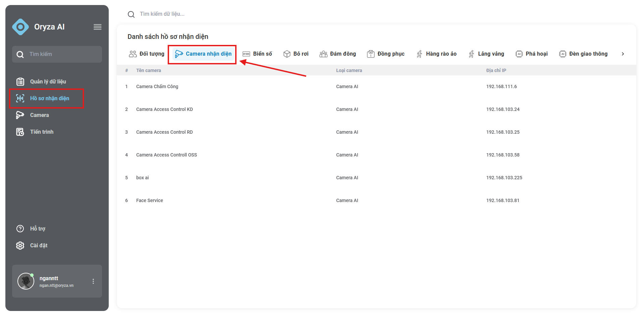Switch to Hàng rào ảo tab
The height and width of the screenshot is (315, 644).
437,54
